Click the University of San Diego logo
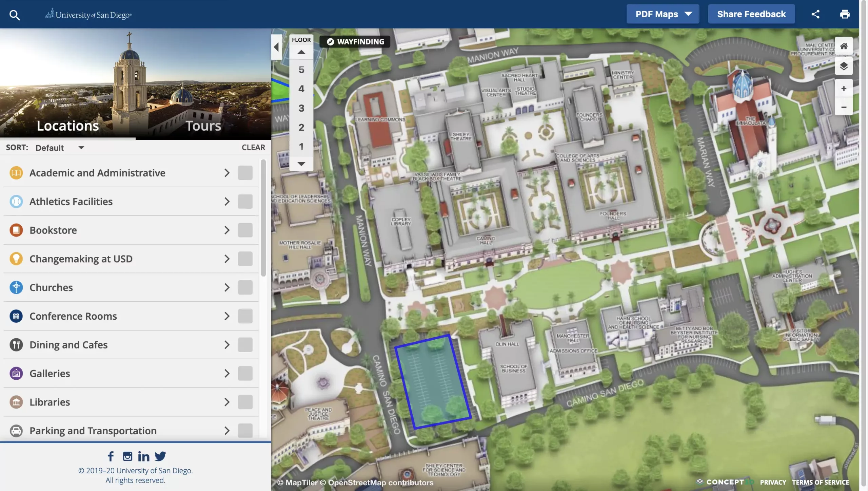 coord(88,14)
